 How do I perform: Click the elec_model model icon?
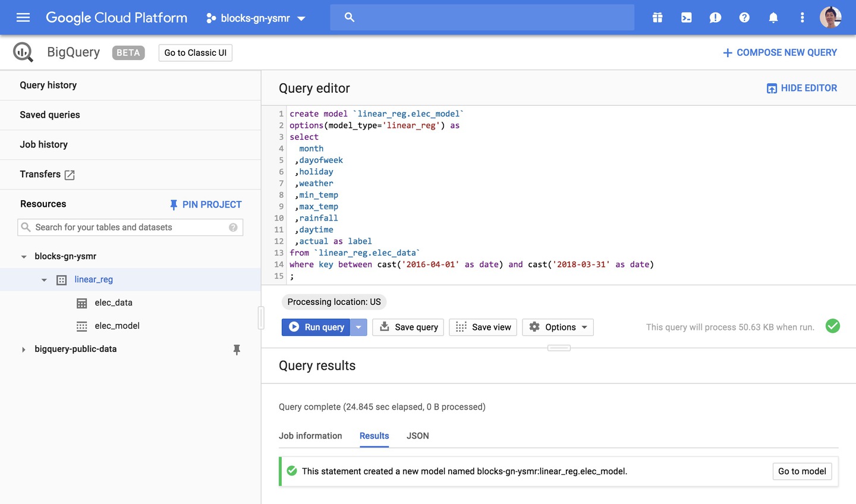pos(82,326)
